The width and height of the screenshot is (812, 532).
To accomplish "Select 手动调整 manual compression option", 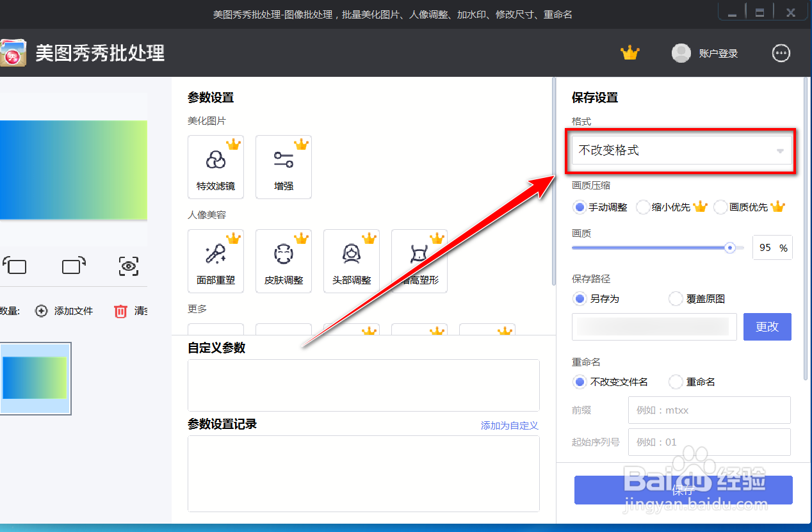I will (x=600, y=207).
